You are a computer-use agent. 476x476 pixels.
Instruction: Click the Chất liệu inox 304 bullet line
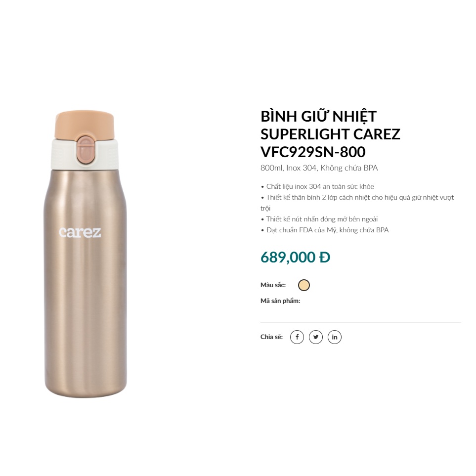[x=317, y=186]
